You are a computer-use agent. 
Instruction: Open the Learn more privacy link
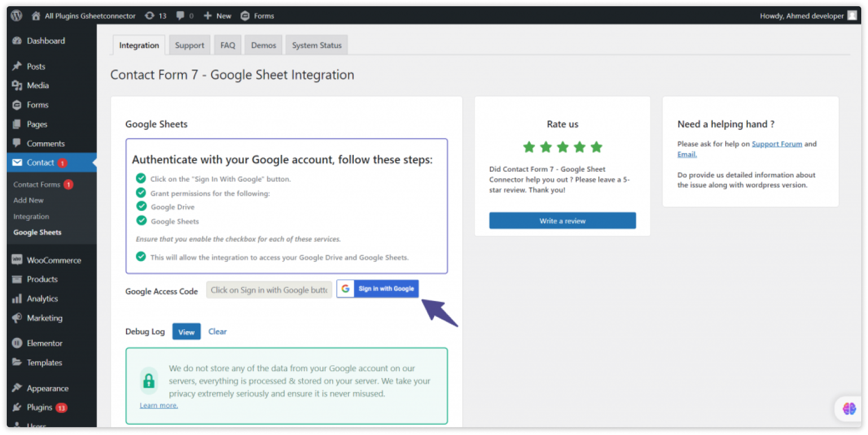click(159, 406)
